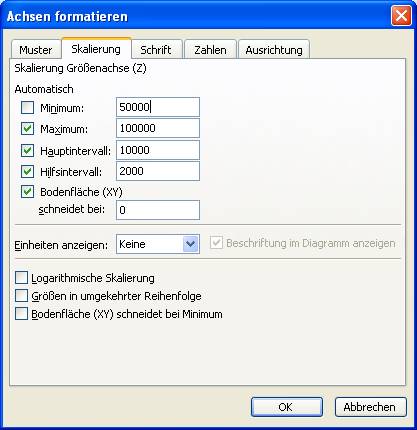Go to the Zahlen tab
Viewport: 417px width, 430px height.
[x=210, y=50]
